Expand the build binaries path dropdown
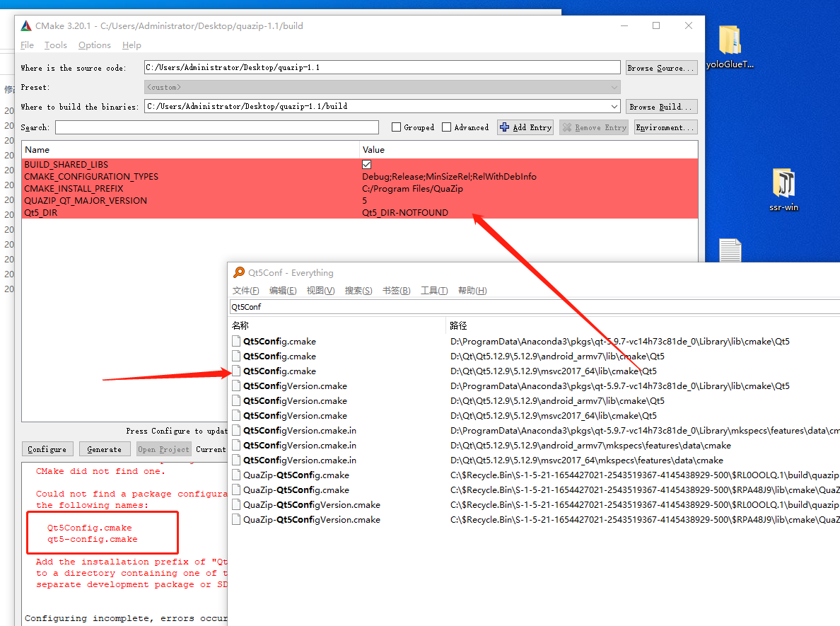The height and width of the screenshot is (626, 840). point(614,106)
